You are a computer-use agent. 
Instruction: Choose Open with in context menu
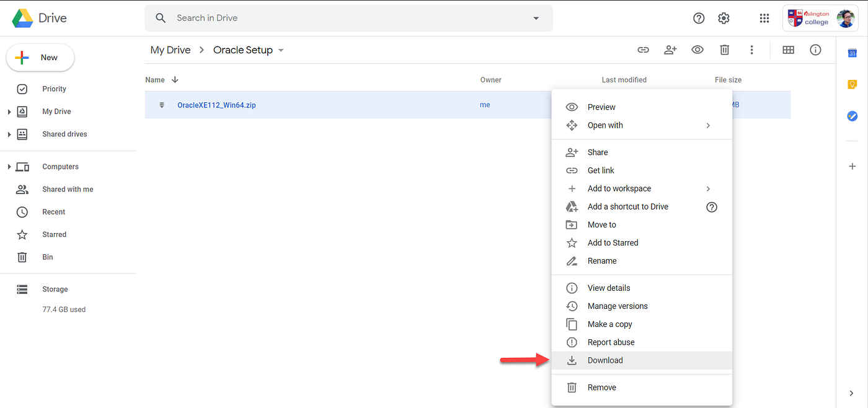(x=642, y=125)
